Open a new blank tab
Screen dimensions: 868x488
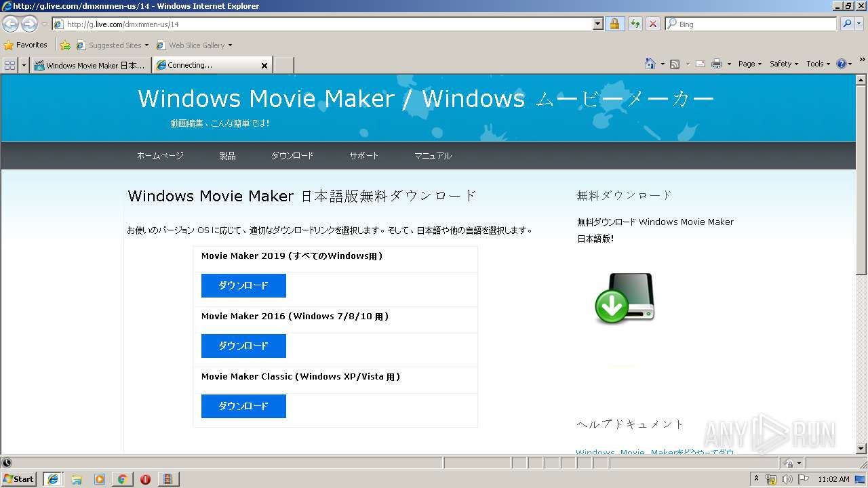(x=283, y=66)
